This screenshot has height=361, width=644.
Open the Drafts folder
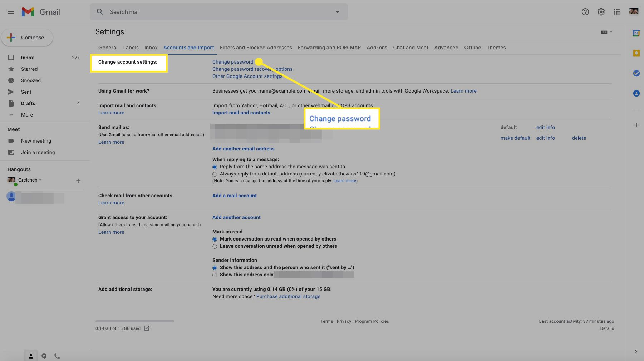28,103
